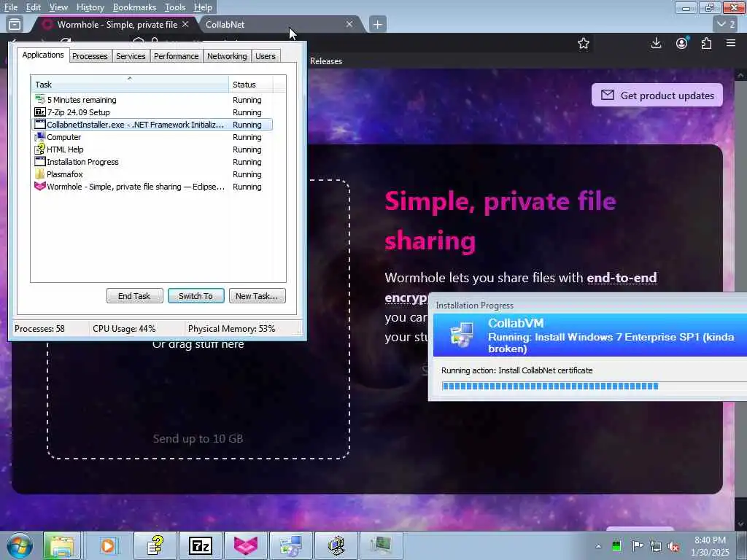Open the File menu
This screenshot has width=747, height=560.
(10, 7)
